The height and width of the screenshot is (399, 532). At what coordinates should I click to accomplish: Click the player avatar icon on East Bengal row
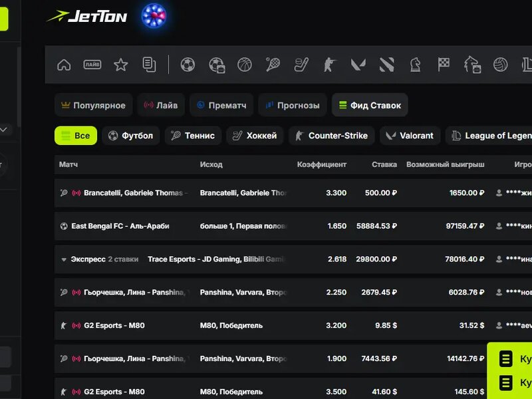499,226
